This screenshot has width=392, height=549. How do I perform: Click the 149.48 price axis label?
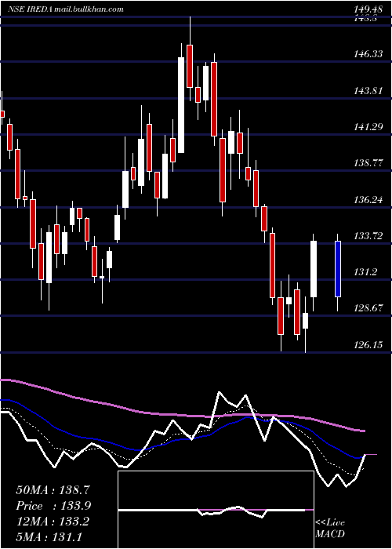[x=368, y=9]
